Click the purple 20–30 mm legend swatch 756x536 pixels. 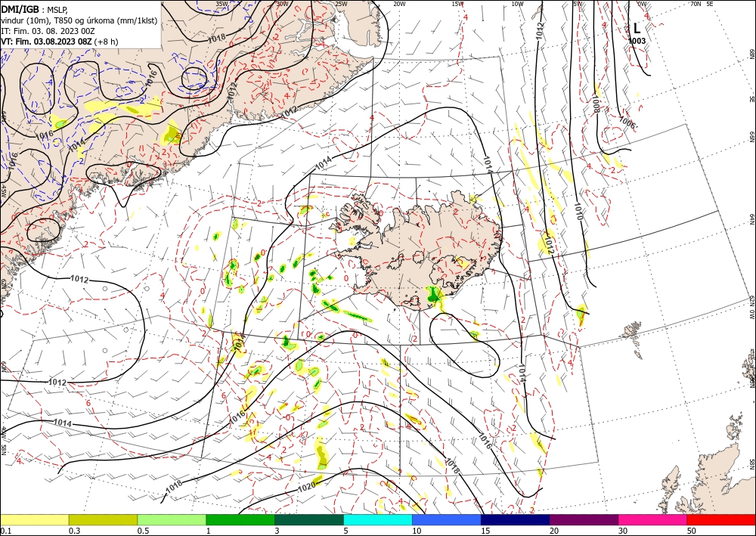pos(584,519)
